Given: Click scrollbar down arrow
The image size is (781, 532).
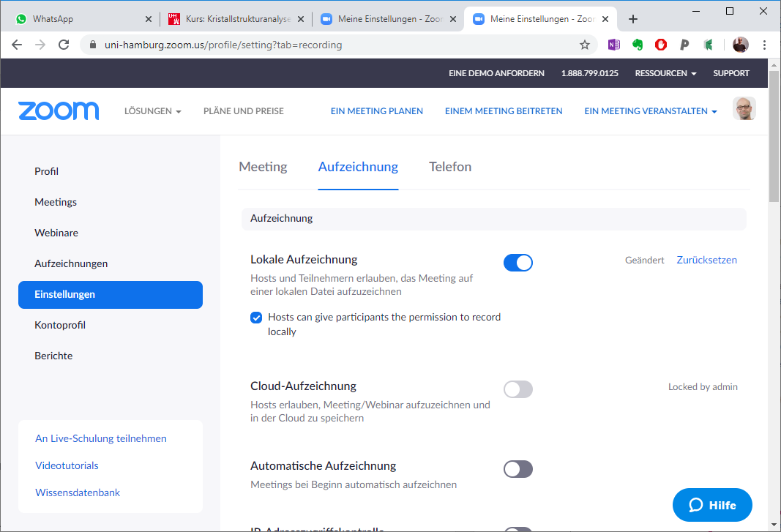Looking at the screenshot, I should pyautogui.click(x=774, y=525).
